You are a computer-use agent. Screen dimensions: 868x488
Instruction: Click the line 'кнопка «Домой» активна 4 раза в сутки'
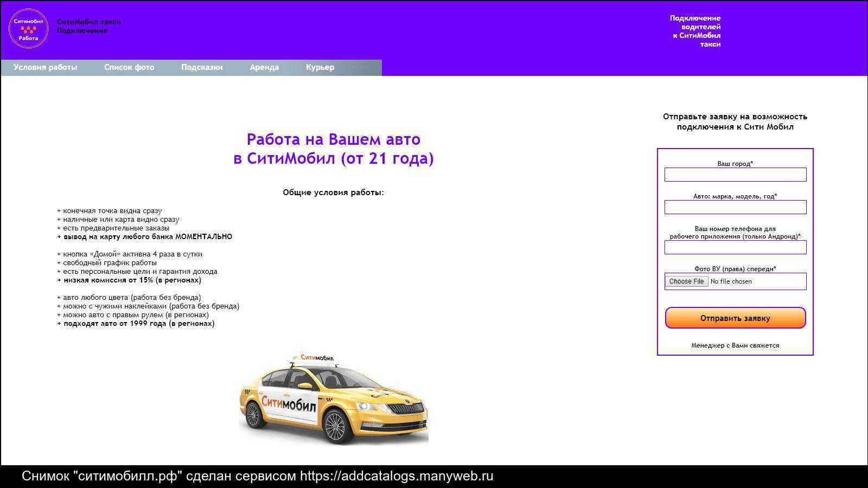pyautogui.click(x=132, y=254)
